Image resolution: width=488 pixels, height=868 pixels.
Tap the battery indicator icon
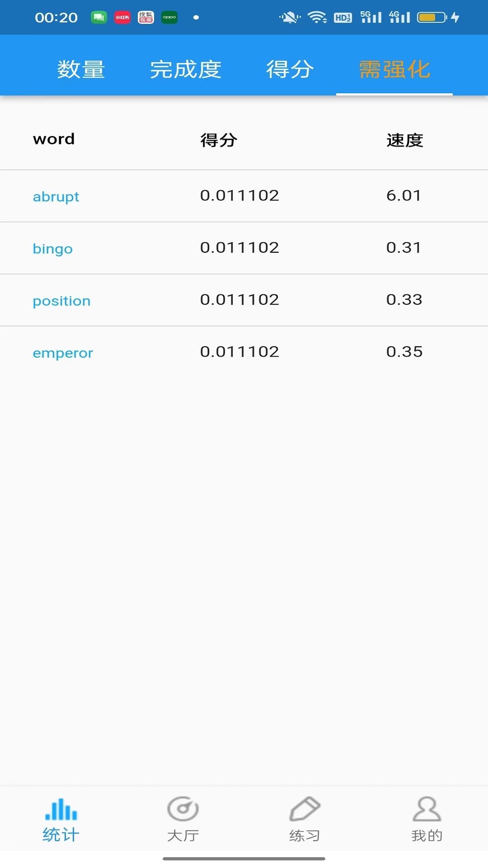pyautogui.click(x=432, y=18)
